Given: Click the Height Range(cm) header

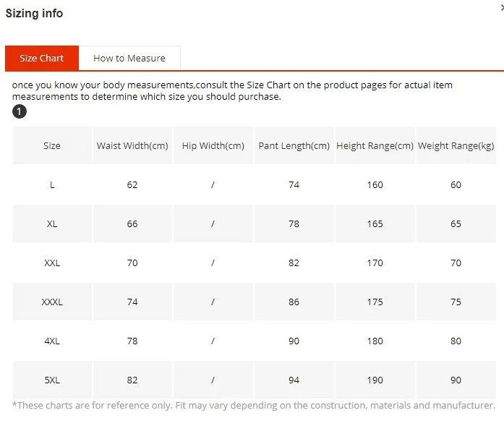Looking at the screenshot, I should (x=375, y=145).
